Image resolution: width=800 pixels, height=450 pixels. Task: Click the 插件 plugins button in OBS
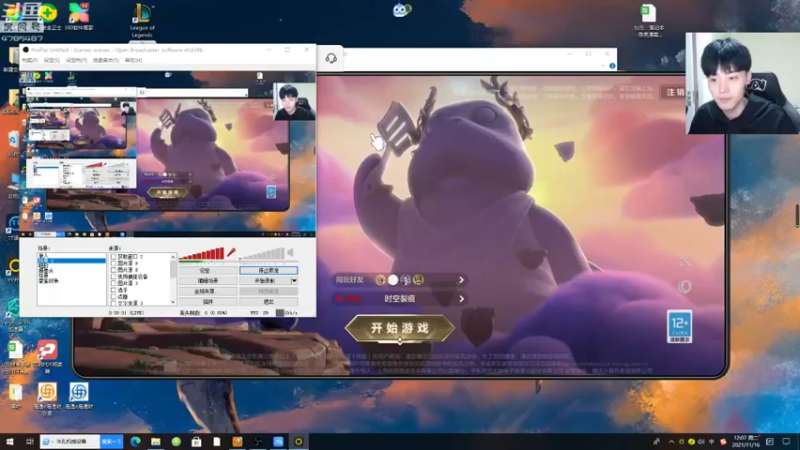[207, 302]
